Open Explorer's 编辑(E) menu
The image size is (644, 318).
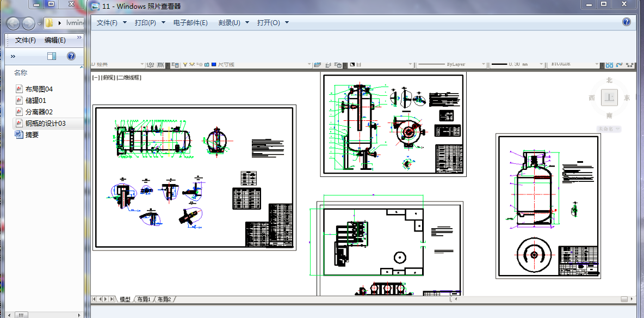pyautogui.click(x=55, y=40)
